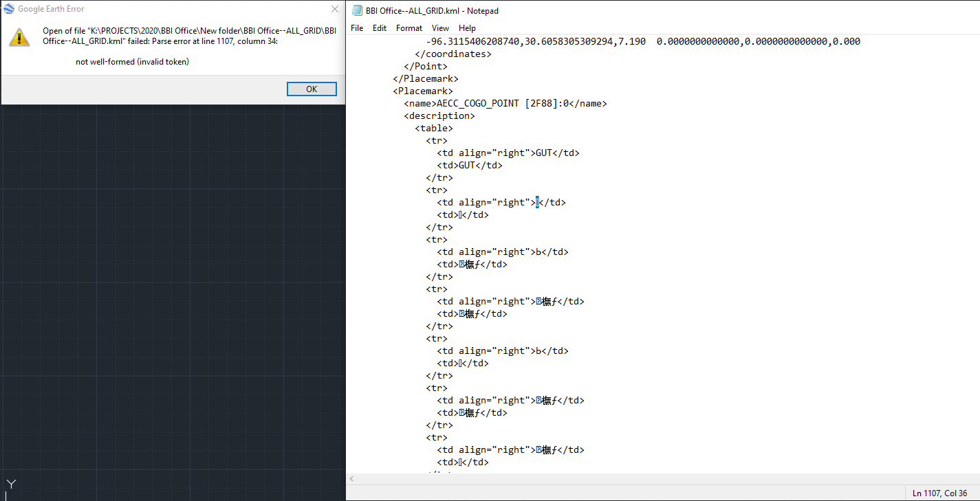Click the Ln 1107, Col 36 status indicator
Screen dimensions: 980x501
[939, 493]
